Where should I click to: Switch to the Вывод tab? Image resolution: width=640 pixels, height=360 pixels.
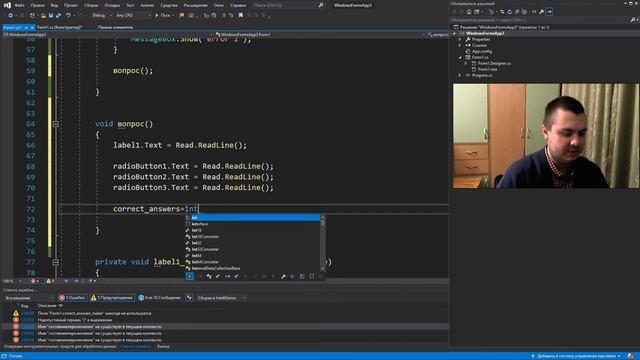click(163, 347)
